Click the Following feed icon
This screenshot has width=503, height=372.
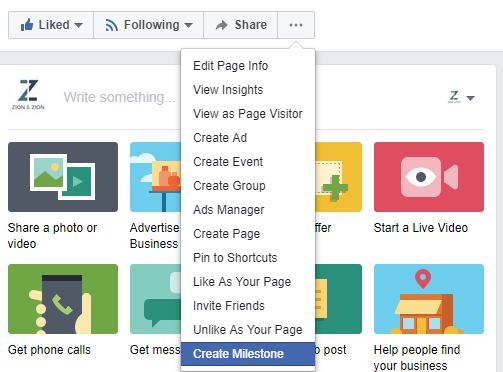pyautogui.click(x=112, y=25)
